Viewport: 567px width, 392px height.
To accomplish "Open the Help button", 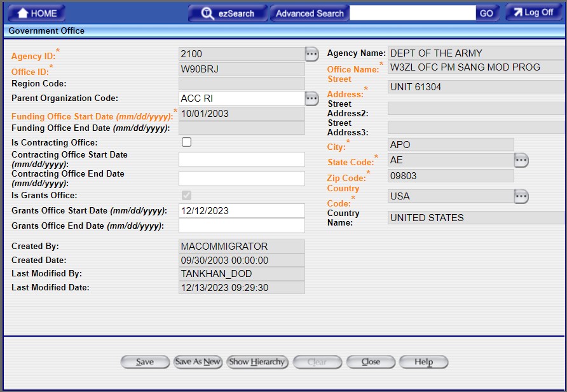I will 423,362.
